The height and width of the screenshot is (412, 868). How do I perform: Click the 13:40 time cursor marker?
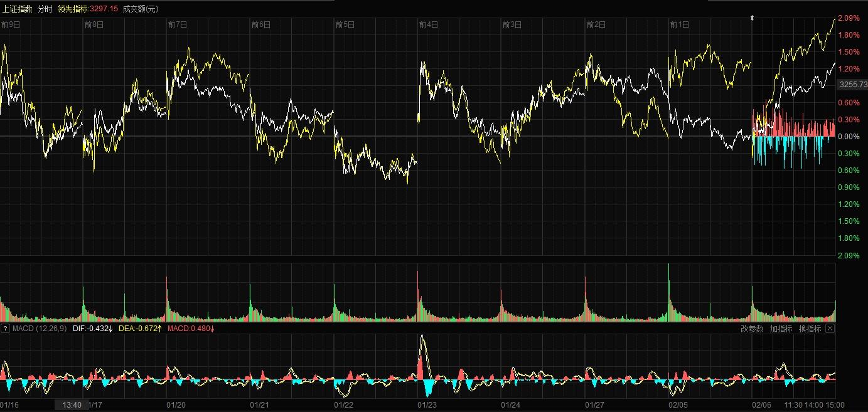point(72,405)
